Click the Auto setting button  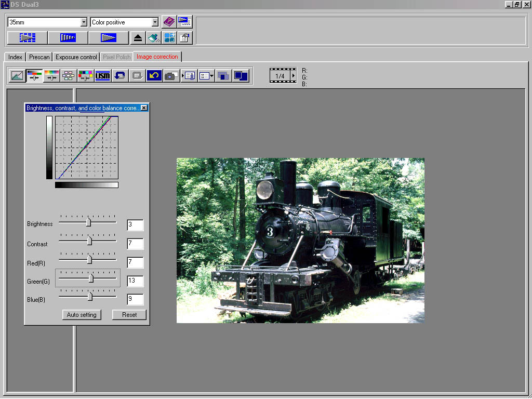coord(82,315)
